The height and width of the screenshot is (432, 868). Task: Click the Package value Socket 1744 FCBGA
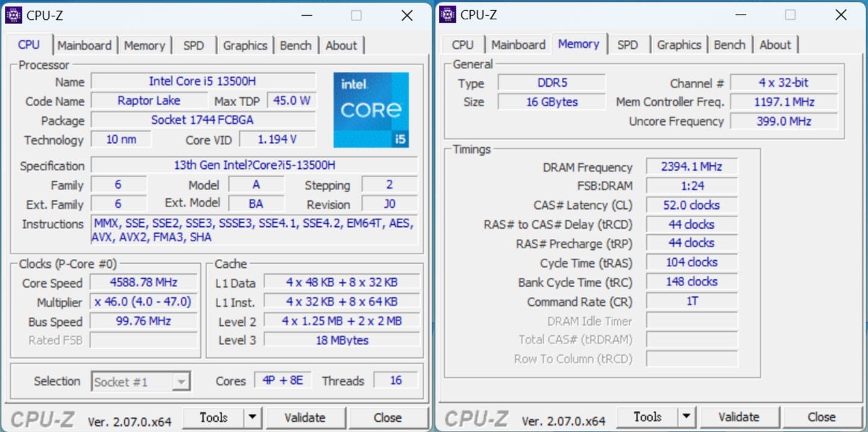click(203, 120)
